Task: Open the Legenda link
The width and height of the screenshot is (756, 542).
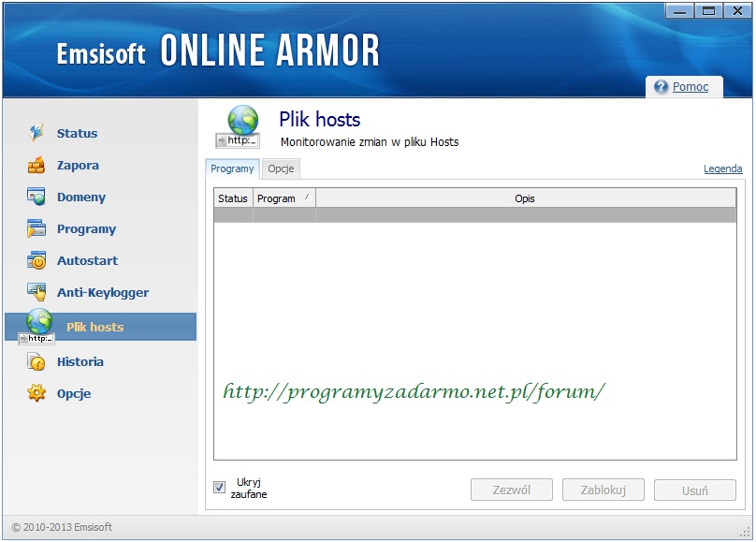Action: tap(722, 169)
